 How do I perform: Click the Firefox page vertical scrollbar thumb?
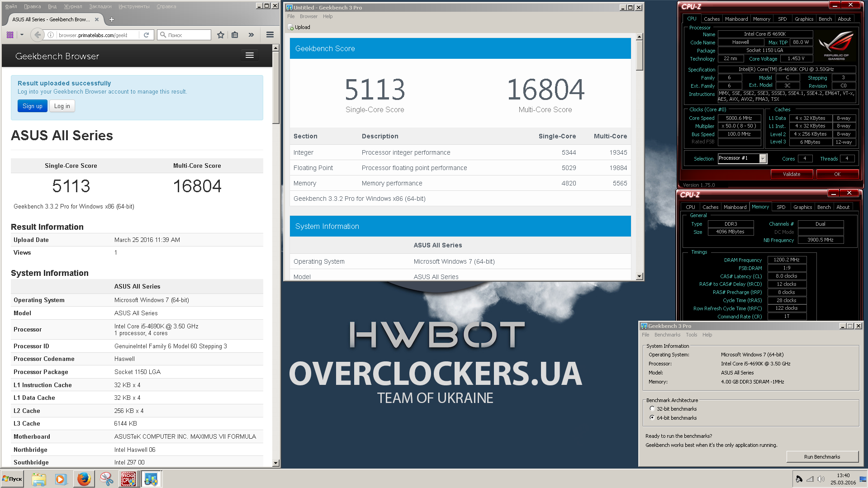coord(276,87)
